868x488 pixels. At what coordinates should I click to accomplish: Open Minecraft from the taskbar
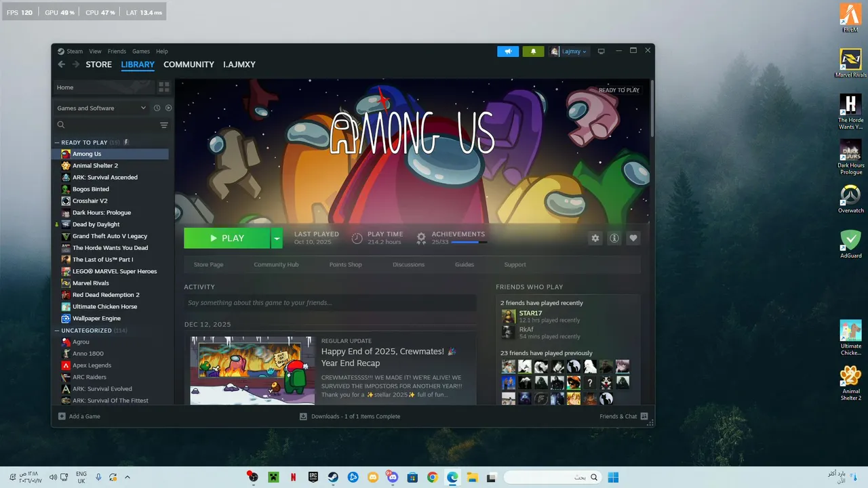click(x=273, y=477)
